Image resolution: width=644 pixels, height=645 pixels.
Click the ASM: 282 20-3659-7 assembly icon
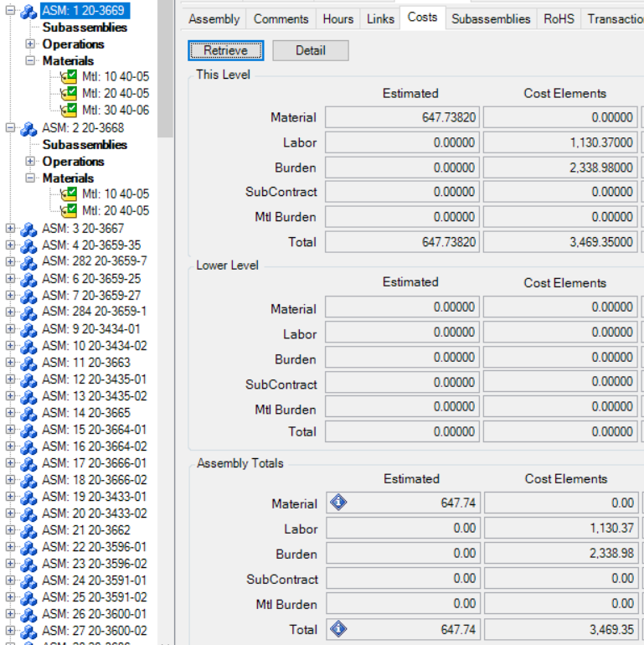(x=28, y=262)
